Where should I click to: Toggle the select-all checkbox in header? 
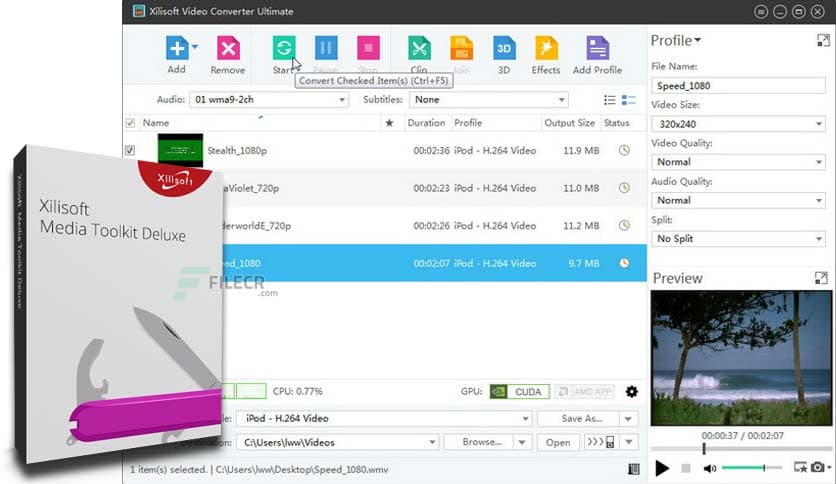click(x=130, y=123)
